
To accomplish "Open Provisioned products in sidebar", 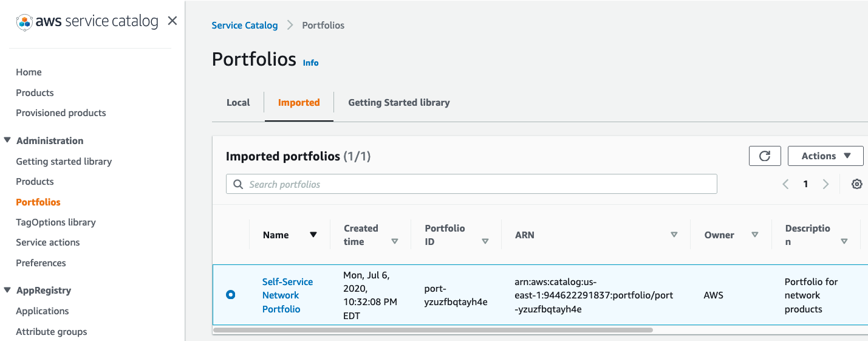I will pyautogui.click(x=61, y=112).
